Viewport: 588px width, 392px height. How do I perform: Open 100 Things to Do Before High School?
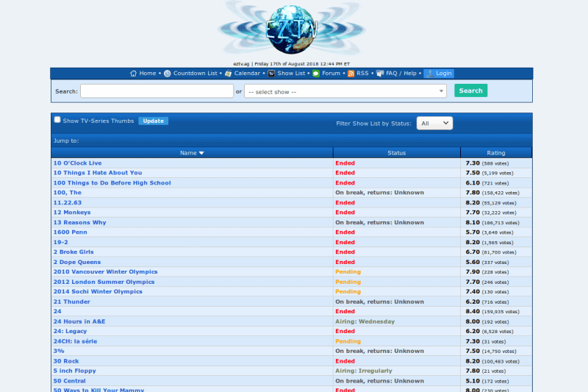tap(112, 183)
